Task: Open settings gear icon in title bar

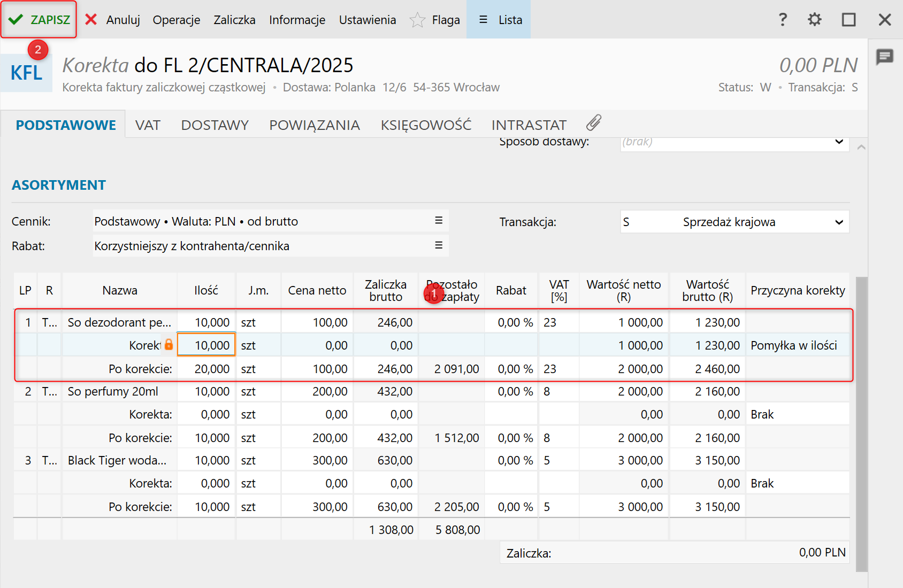Action: tap(814, 20)
